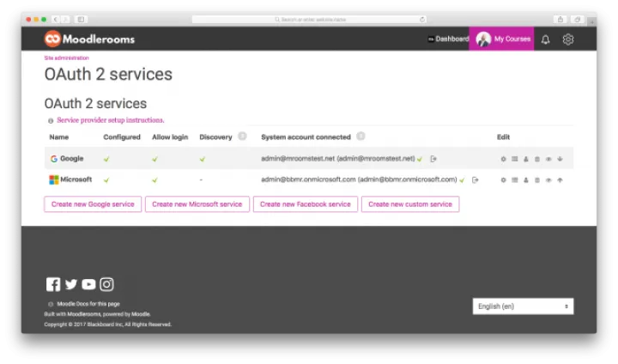The image size is (618, 364).
Task: Click Create new Google service
Action: tap(93, 204)
